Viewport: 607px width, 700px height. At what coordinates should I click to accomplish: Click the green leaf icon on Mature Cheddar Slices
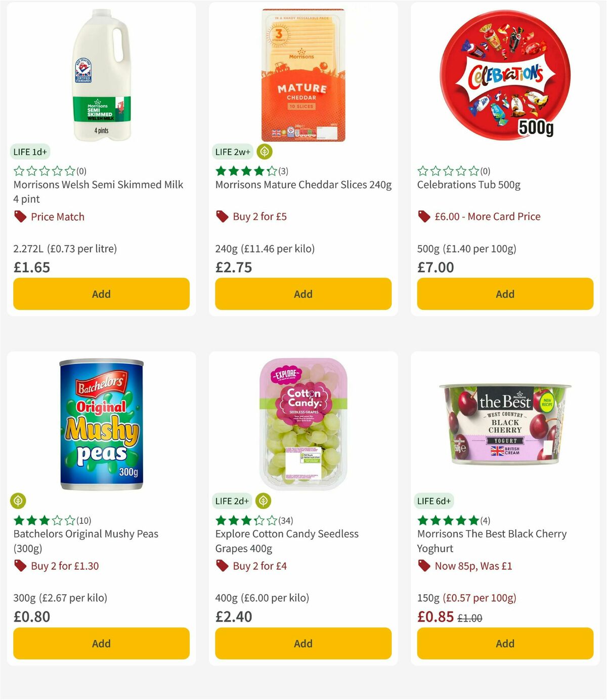click(264, 150)
